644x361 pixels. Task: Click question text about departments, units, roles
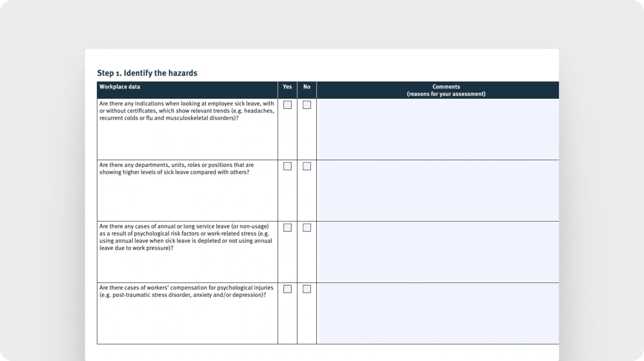(176, 169)
